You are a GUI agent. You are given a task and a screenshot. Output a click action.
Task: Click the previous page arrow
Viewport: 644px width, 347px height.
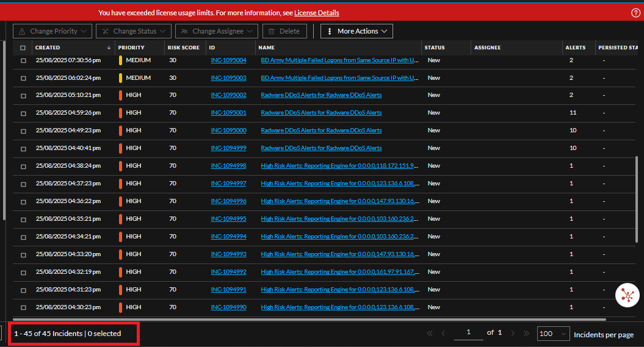pos(443,334)
